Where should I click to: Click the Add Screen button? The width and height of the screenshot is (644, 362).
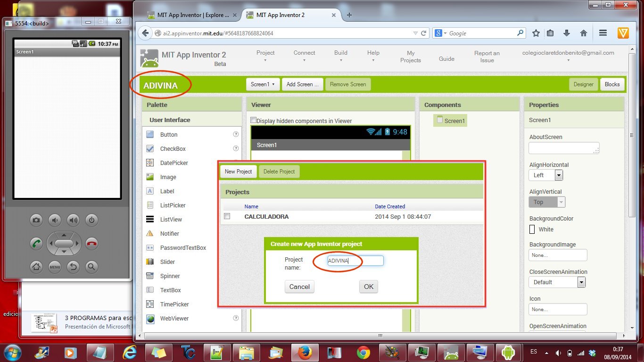(303, 84)
